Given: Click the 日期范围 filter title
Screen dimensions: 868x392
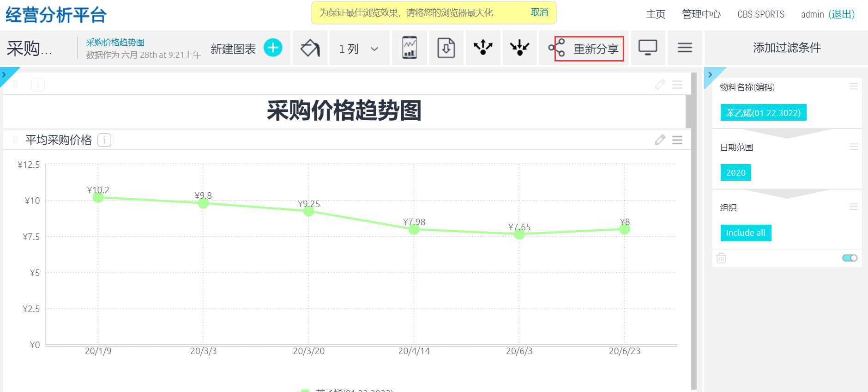Looking at the screenshot, I should coord(736,147).
